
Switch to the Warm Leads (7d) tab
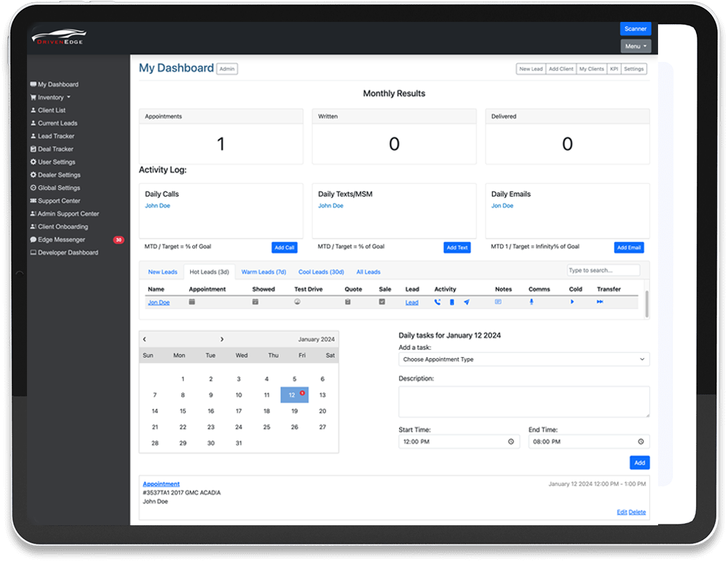pyautogui.click(x=264, y=272)
